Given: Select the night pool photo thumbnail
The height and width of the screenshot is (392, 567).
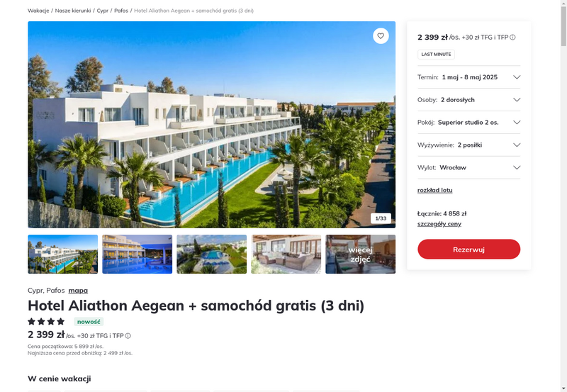Looking at the screenshot, I should pyautogui.click(x=137, y=254).
